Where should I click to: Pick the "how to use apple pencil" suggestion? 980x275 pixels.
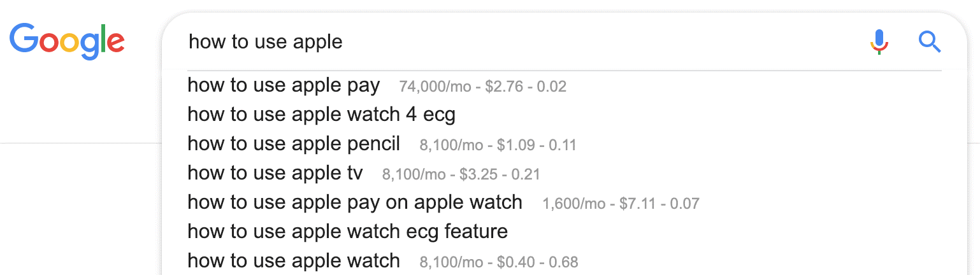coord(294,144)
